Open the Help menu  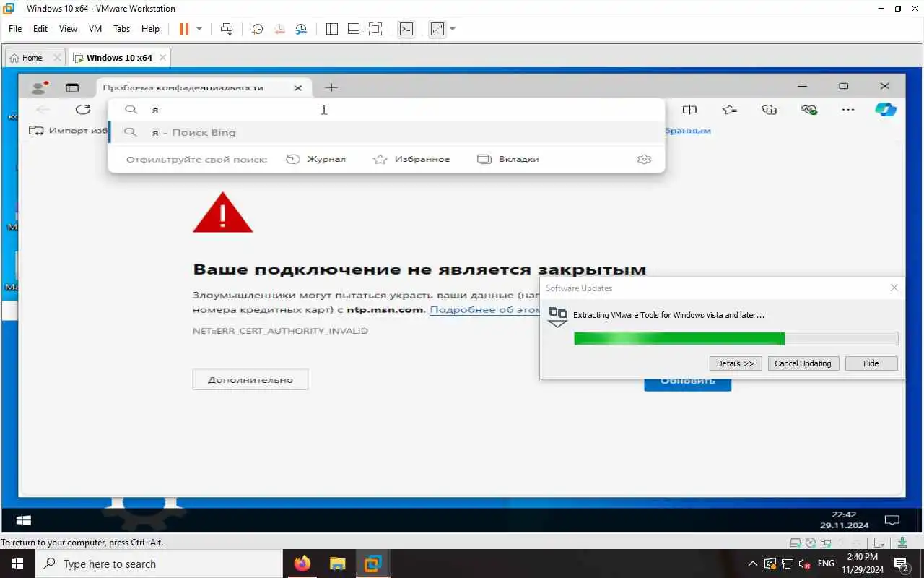click(150, 29)
